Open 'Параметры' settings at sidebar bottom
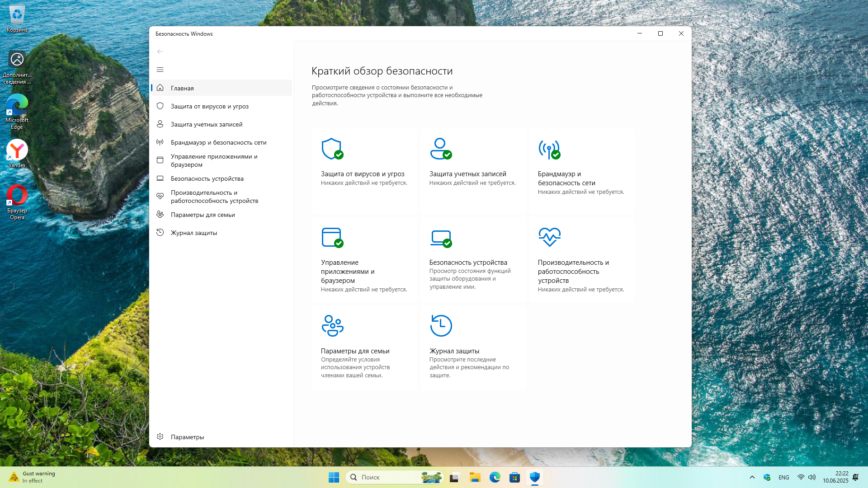The width and height of the screenshot is (868, 488). coord(187,437)
